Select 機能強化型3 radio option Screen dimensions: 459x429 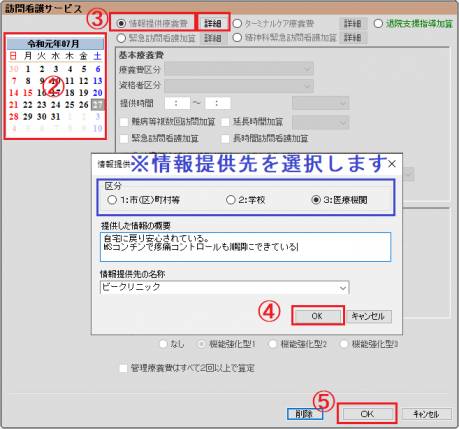[x=344, y=344]
